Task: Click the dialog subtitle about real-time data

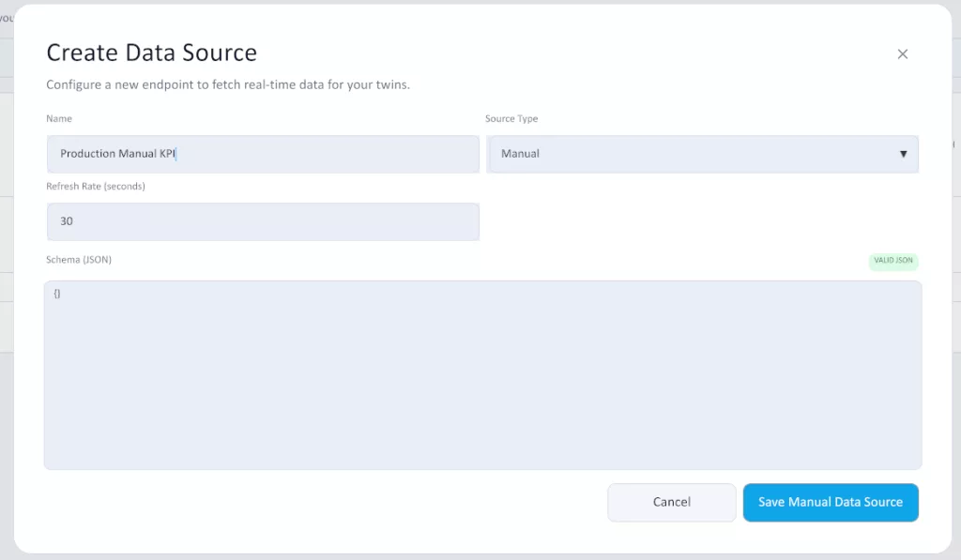Action: click(x=228, y=84)
